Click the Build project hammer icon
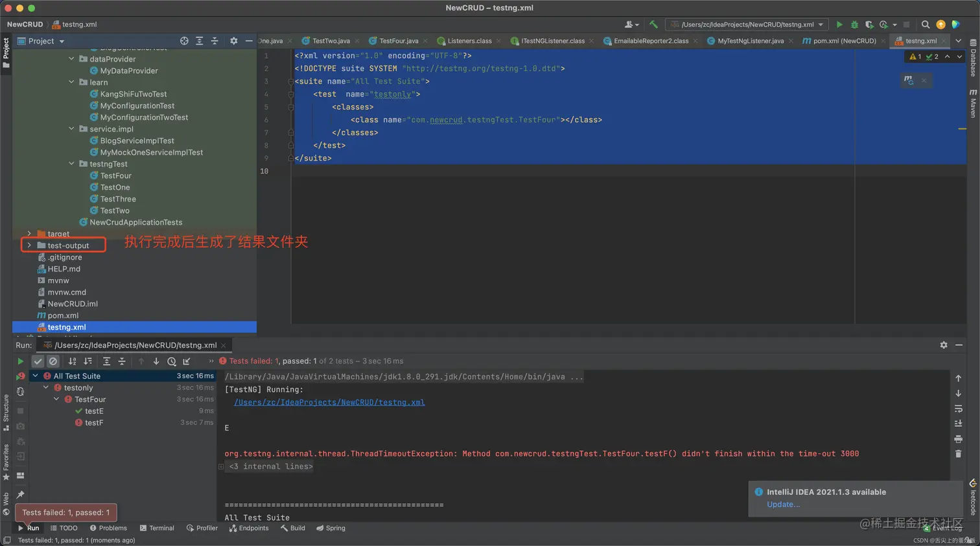Viewport: 980px width, 546px height. point(653,25)
